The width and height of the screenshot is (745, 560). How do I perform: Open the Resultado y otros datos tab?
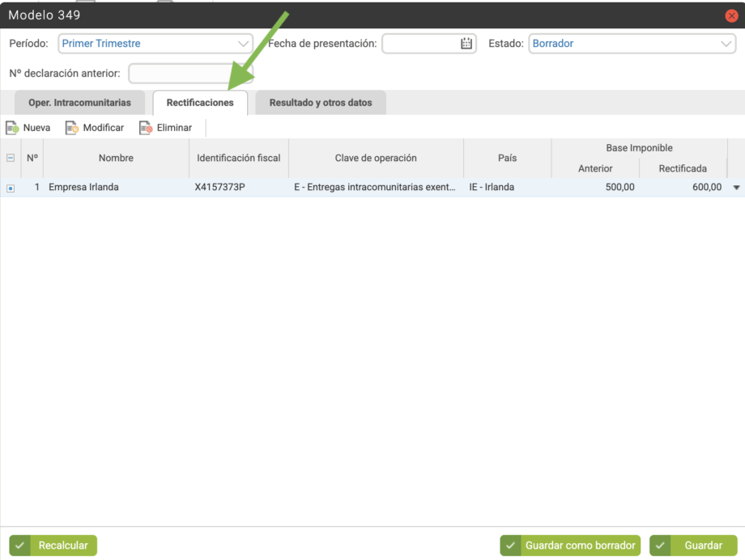321,103
